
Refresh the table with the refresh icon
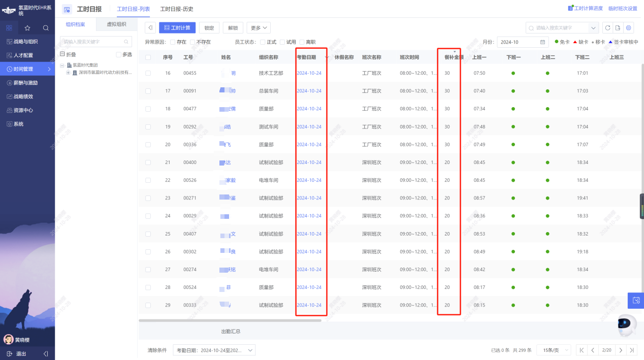tap(607, 28)
